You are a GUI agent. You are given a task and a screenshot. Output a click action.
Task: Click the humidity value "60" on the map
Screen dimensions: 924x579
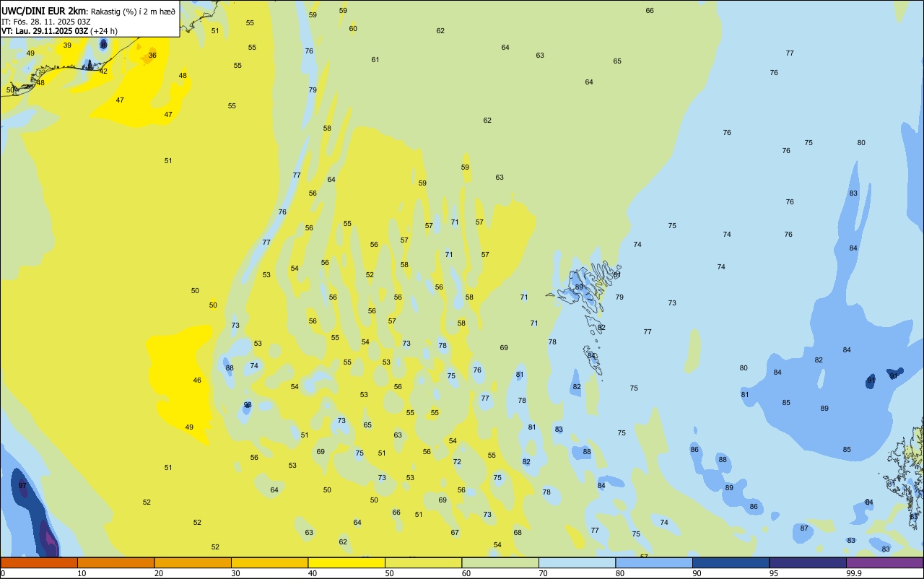[x=353, y=29]
